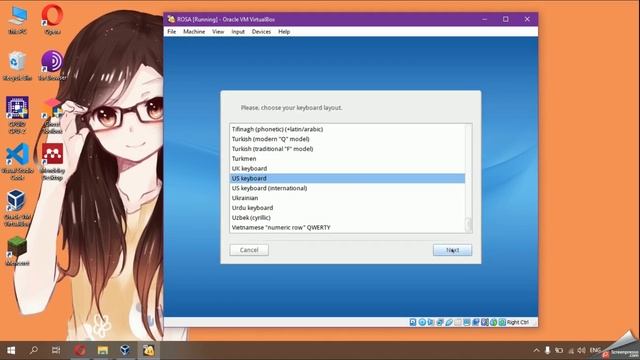Click the keyboard capture icon beside Right Ctrl
The height and width of the screenshot is (360, 640).
pyautogui.click(x=502, y=322)
